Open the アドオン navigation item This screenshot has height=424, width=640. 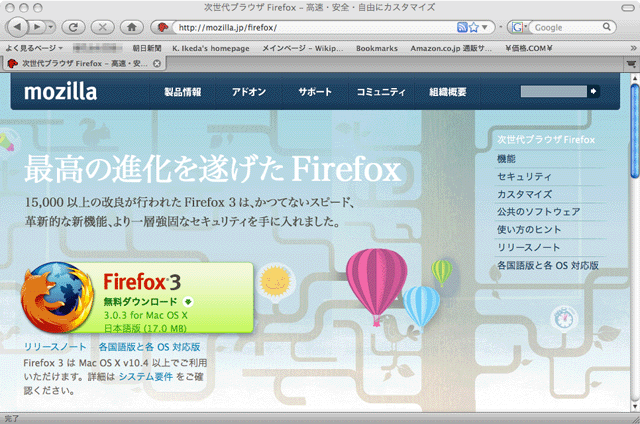pyautogui.click(x=249, y=92)
